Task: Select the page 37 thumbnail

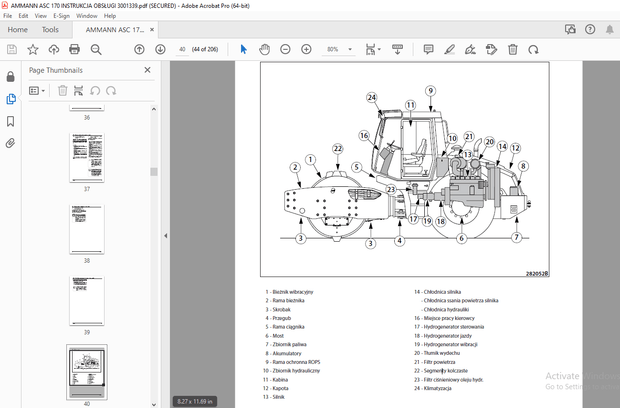Action: 87,157
